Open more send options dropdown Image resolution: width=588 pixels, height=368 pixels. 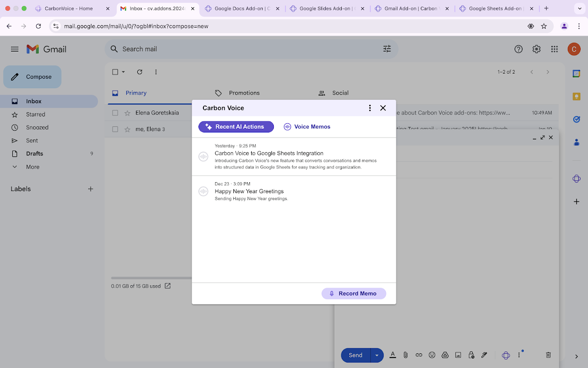click(377, 355)
